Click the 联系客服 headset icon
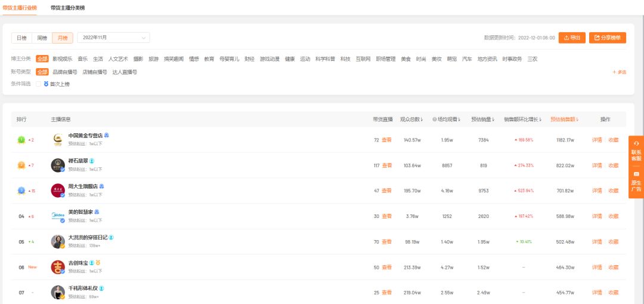The image size is (644, 304). click(636, 143)
